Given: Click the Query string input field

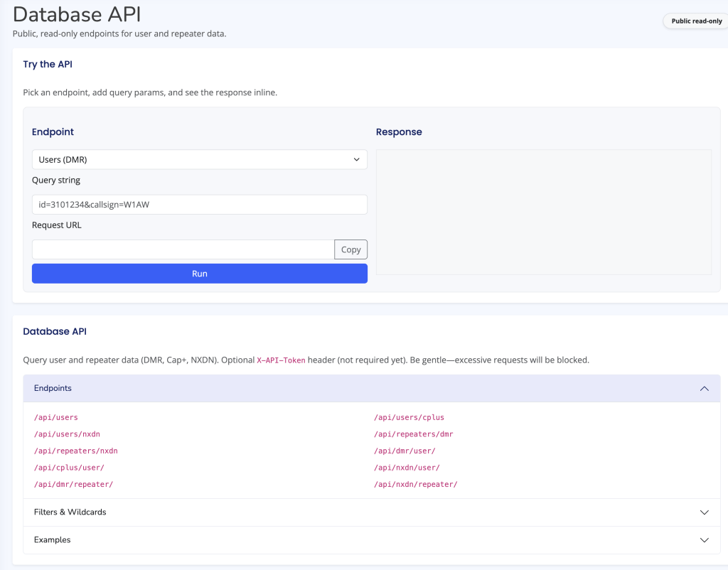Looking at the screenshot, I should 199,205.
